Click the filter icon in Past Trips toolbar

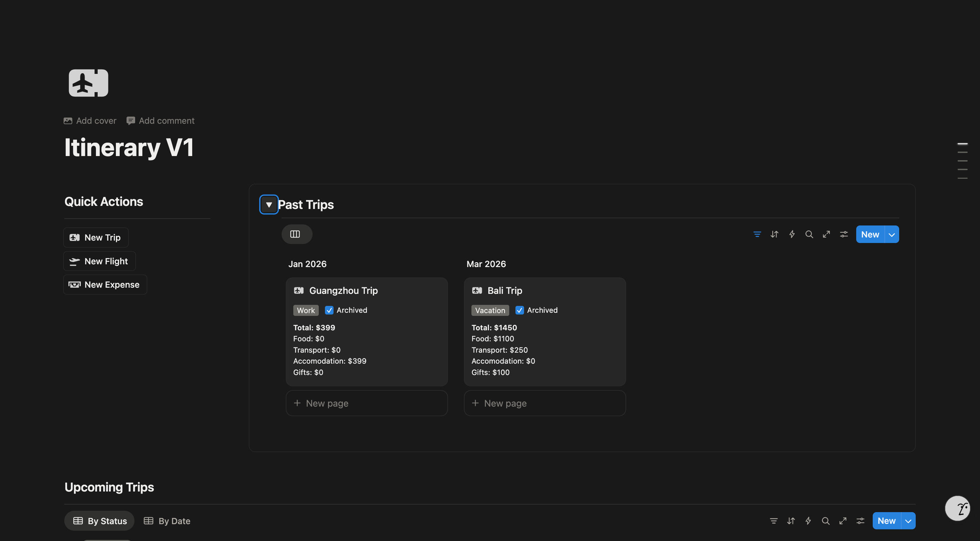[757, 234]
